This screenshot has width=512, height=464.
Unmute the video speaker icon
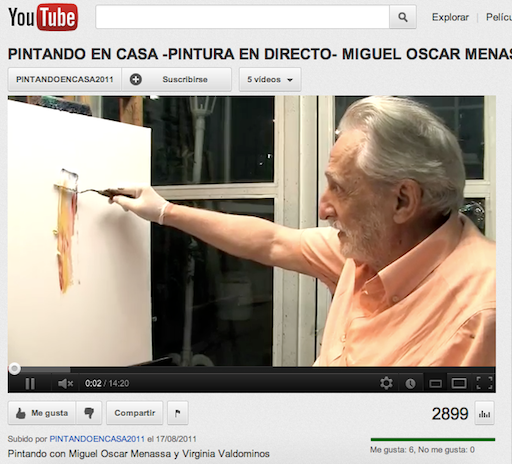tap(65, 383)
